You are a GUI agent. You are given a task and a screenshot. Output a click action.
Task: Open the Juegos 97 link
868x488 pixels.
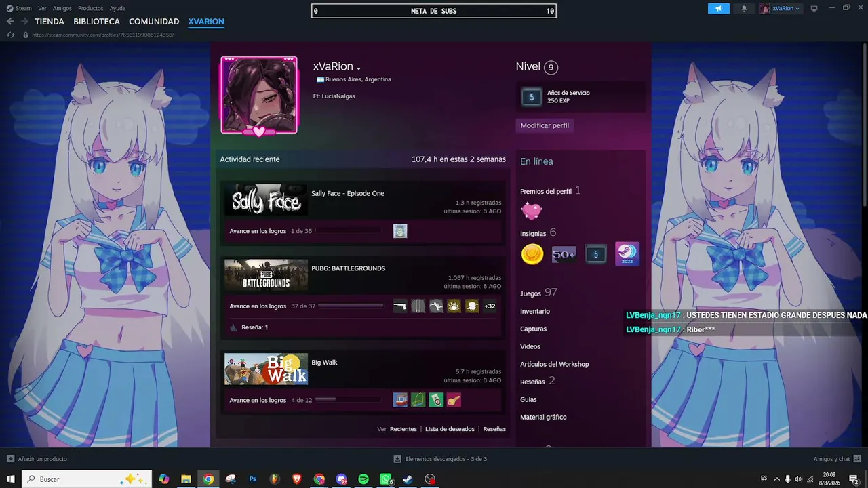(538, 293)
